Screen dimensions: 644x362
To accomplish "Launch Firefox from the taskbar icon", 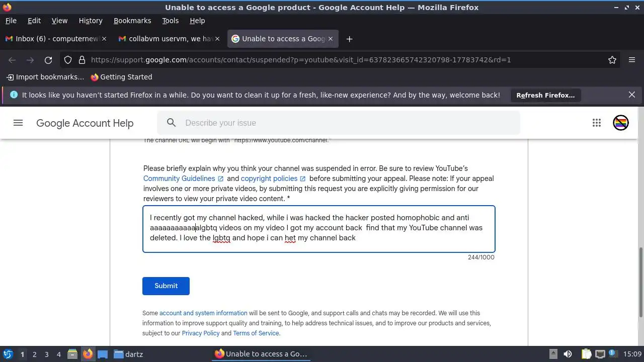I will pos(88,354).
